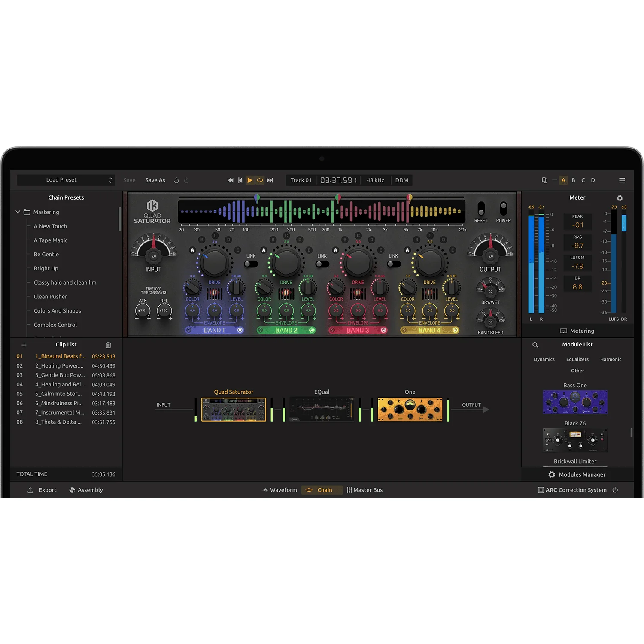Screen dimensions: 644x644
Task: Click the copy snapshot icon beside A
Action: 544,180
